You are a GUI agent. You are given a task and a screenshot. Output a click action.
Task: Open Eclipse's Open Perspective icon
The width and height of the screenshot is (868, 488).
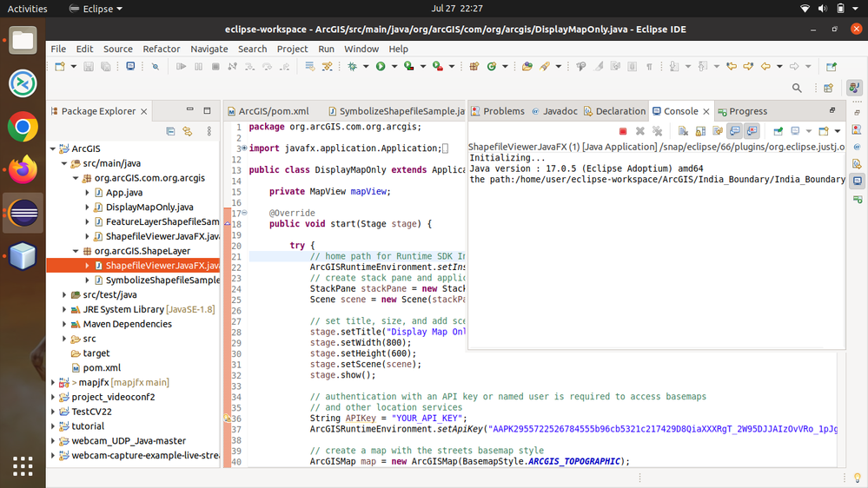pos(828,88)
